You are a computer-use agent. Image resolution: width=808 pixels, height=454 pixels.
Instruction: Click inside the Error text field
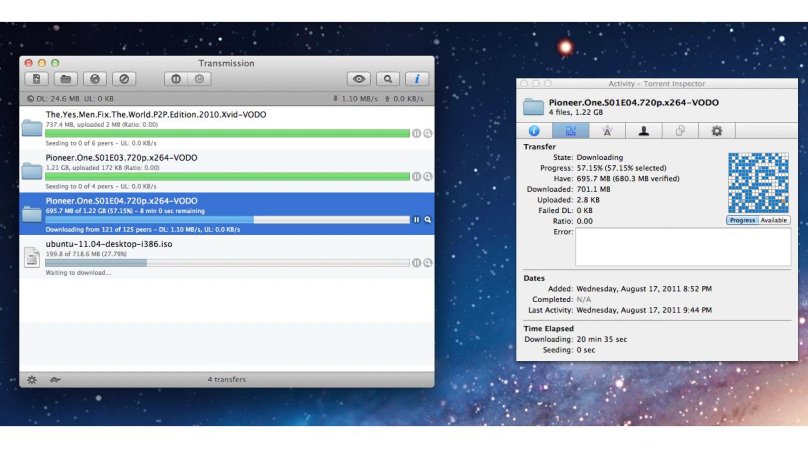pyautogui.click(x=683, y=247)
